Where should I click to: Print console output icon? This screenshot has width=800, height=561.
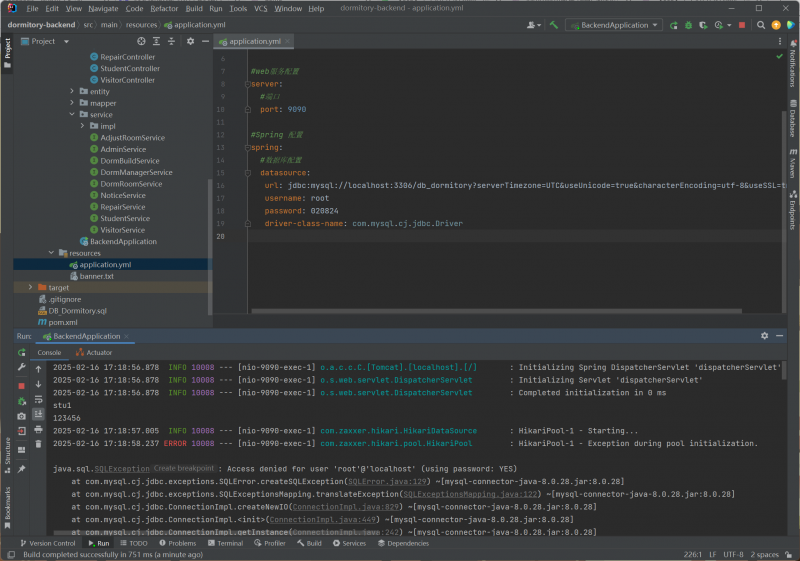point(38,429)
